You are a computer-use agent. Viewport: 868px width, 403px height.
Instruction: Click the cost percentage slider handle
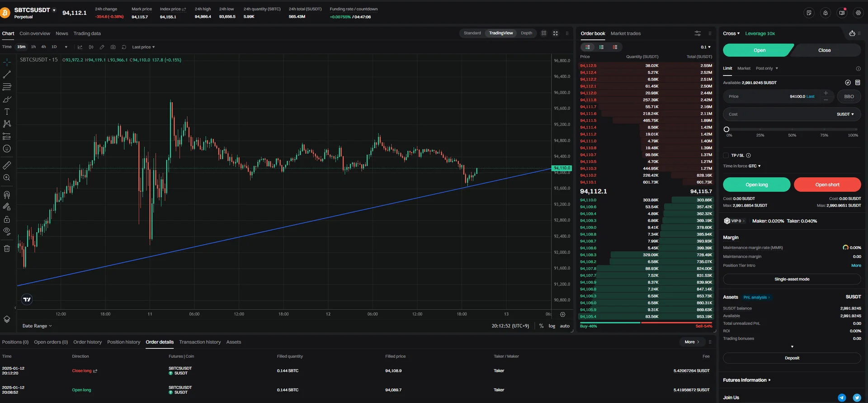click(x=726, y=129)
